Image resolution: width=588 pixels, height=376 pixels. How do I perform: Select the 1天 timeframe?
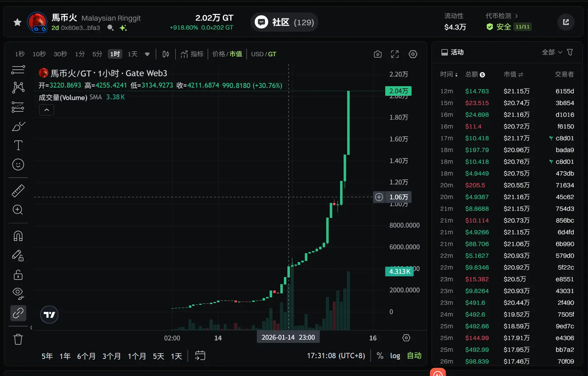[x=133, y=54]
